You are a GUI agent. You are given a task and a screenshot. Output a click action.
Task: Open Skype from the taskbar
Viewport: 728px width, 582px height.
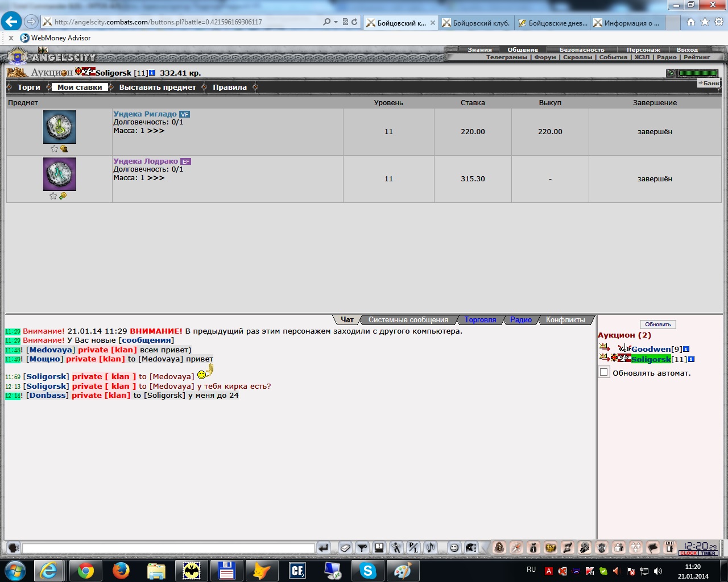click(x=368, y=571)
